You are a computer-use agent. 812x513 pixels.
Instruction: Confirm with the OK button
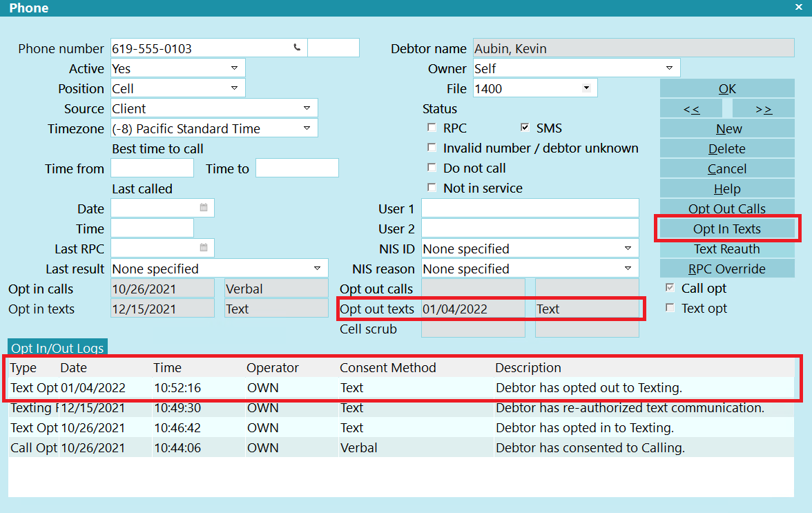tap(727, 88)
